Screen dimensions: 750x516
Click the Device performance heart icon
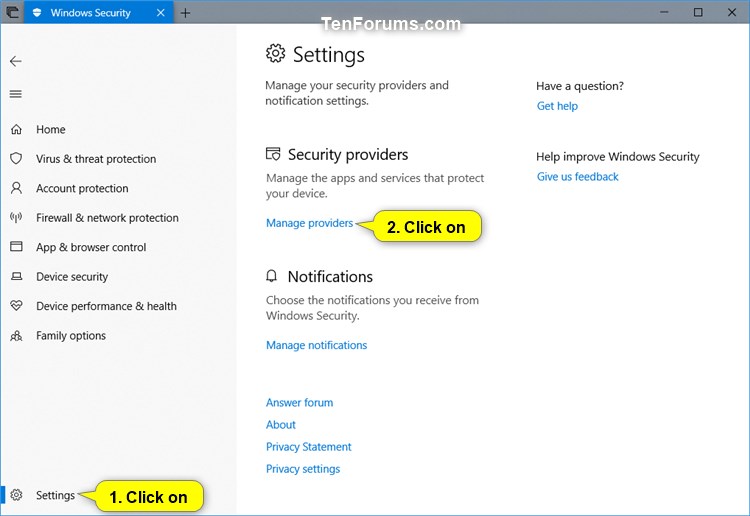tap(16, 306)
